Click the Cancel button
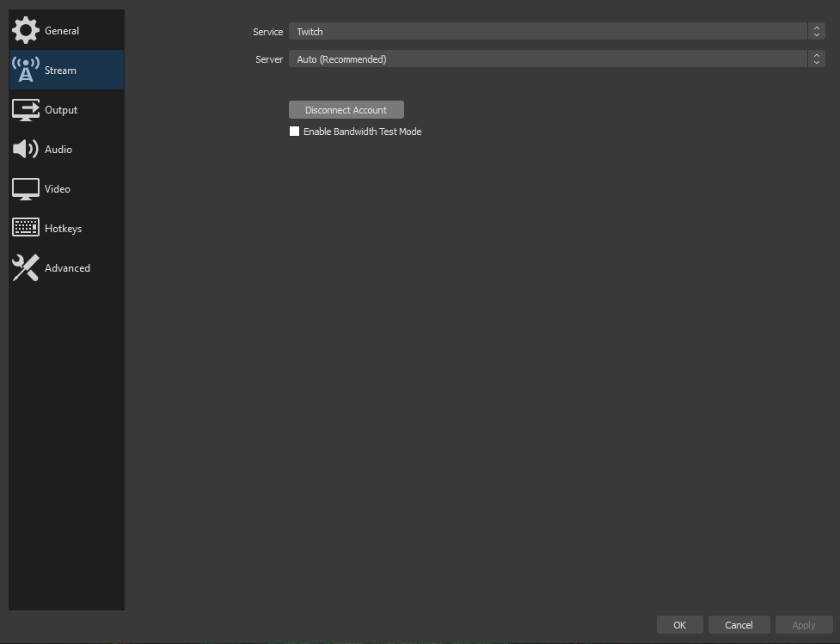 pos(739,625)
